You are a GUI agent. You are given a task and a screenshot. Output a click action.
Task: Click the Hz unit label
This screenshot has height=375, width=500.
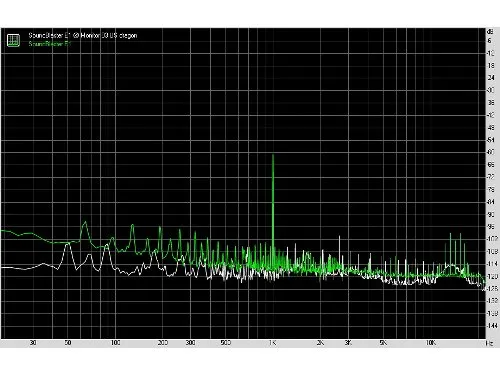coord(489,343)
